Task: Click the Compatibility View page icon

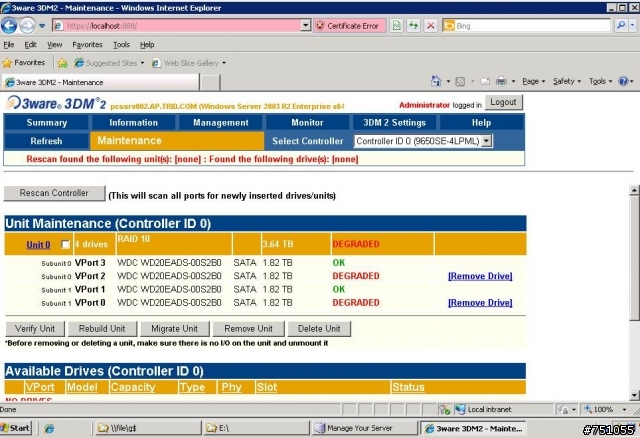Action: 396,26
